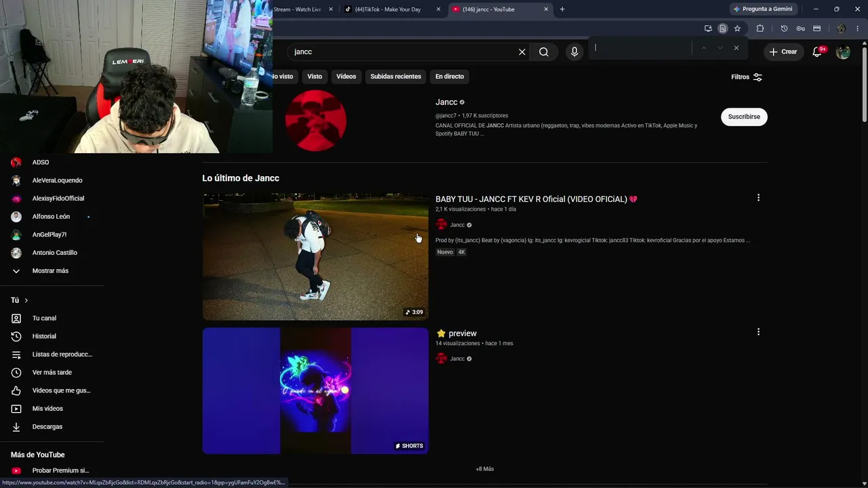Open Jancc channel name in header result
This screenshot has width=868, height=488.
coord(446,102)
